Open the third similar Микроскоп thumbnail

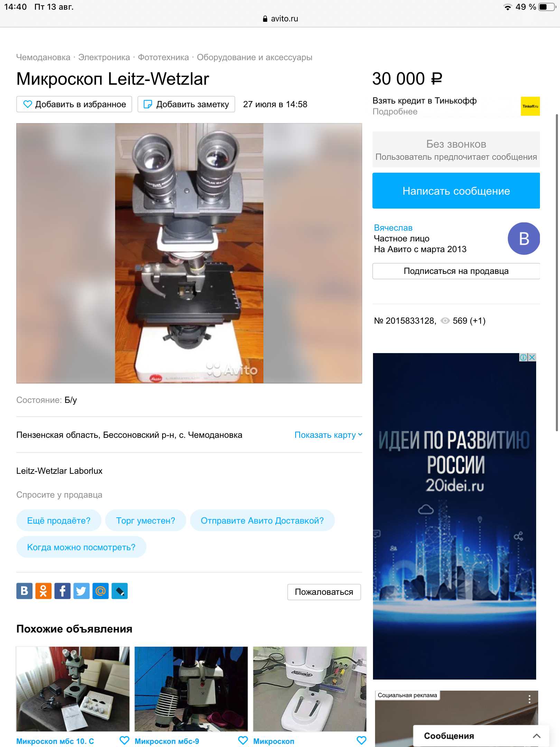310,689
